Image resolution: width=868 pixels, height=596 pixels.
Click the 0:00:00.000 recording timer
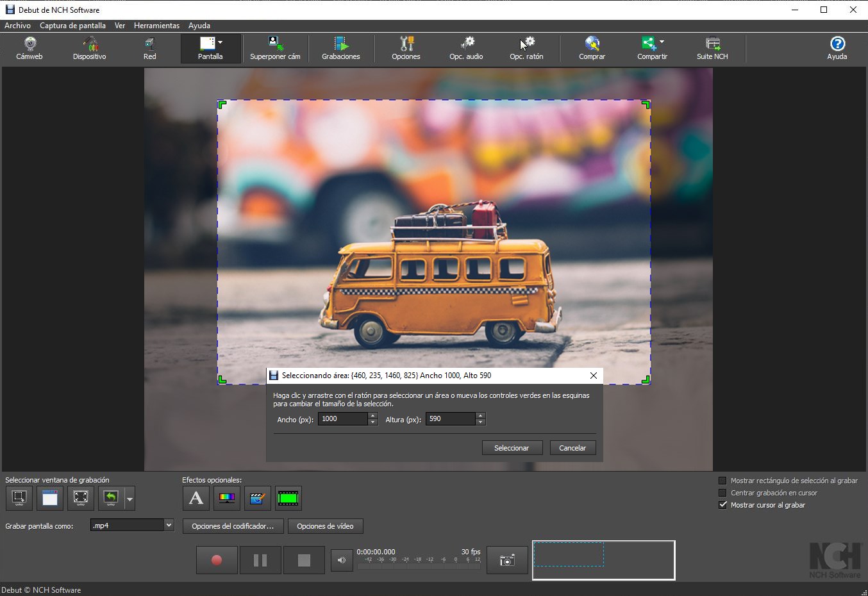tap(376, 552)
